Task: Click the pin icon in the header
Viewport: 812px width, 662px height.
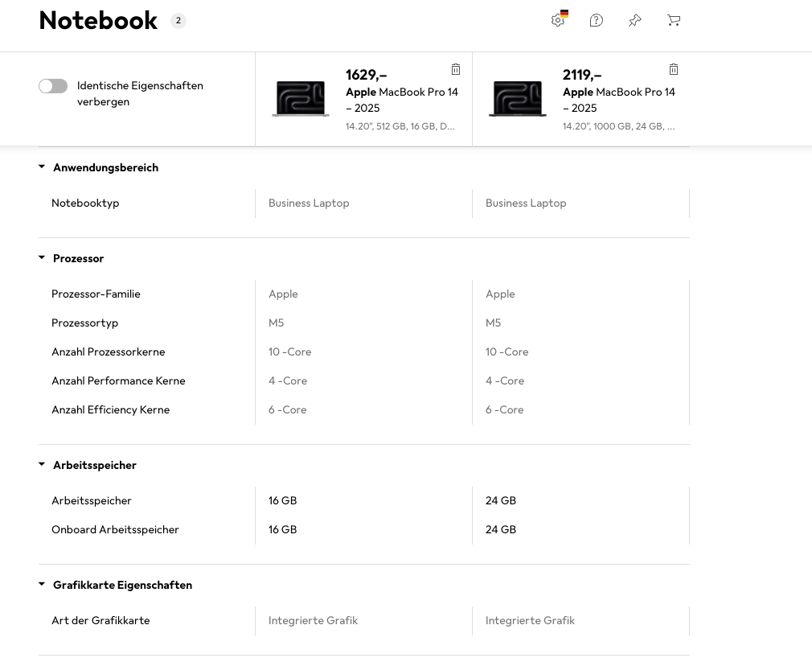Action: click(x=634, y=20)
